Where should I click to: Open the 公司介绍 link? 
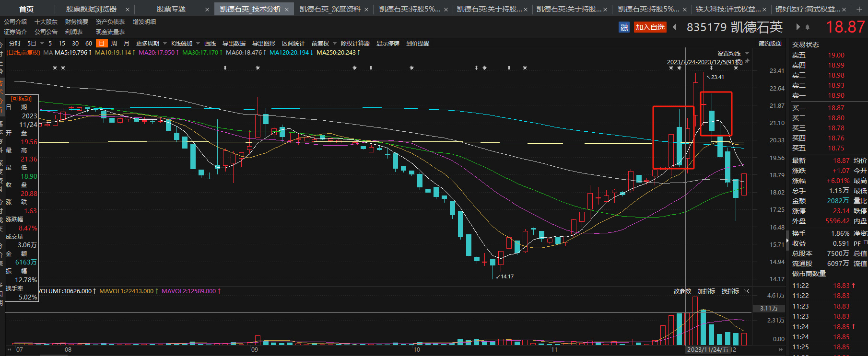(15, 22)
